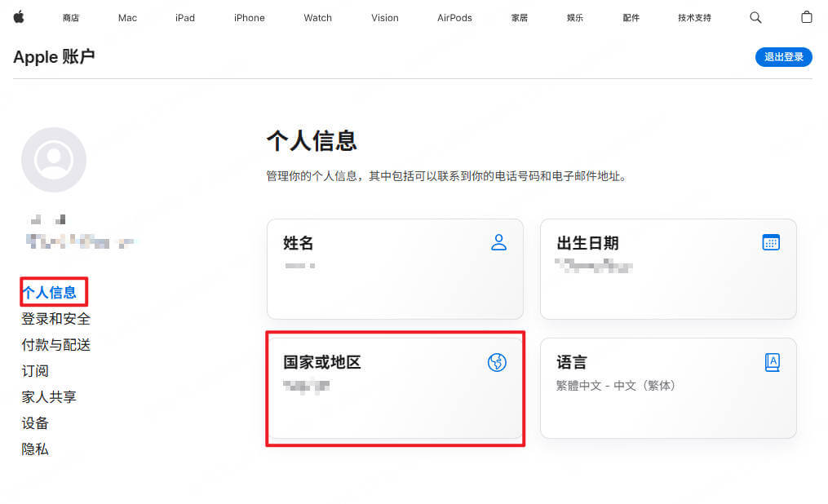Open the 语言 card
828x504 pixels.
point(668,388)
